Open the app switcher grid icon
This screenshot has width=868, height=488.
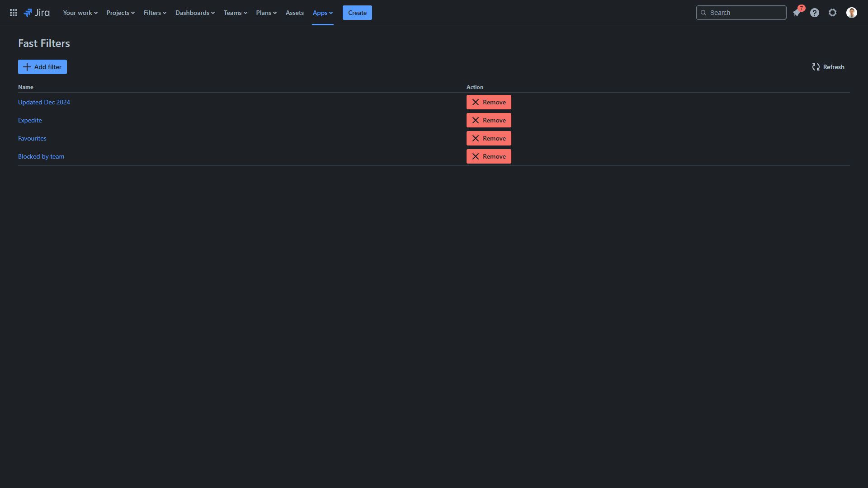click(14, 13)
